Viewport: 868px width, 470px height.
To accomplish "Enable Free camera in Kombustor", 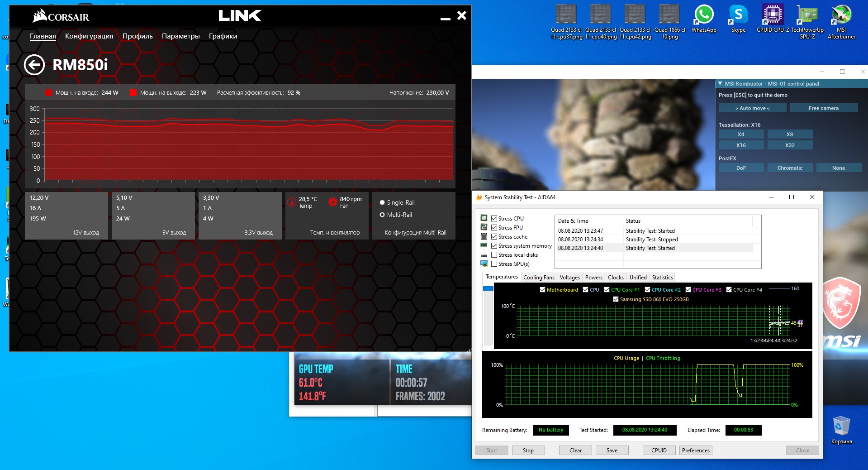I will point(824,108).
